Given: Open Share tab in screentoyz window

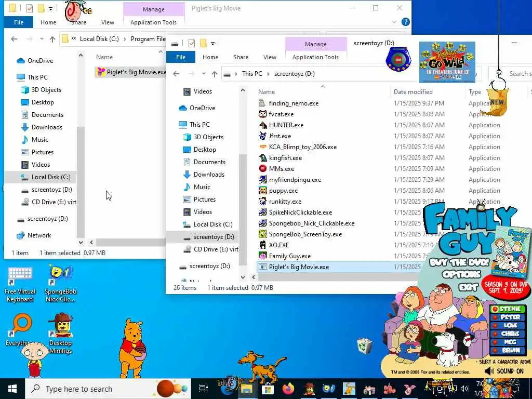Looking at the screenshot, I should coord(241,57).
